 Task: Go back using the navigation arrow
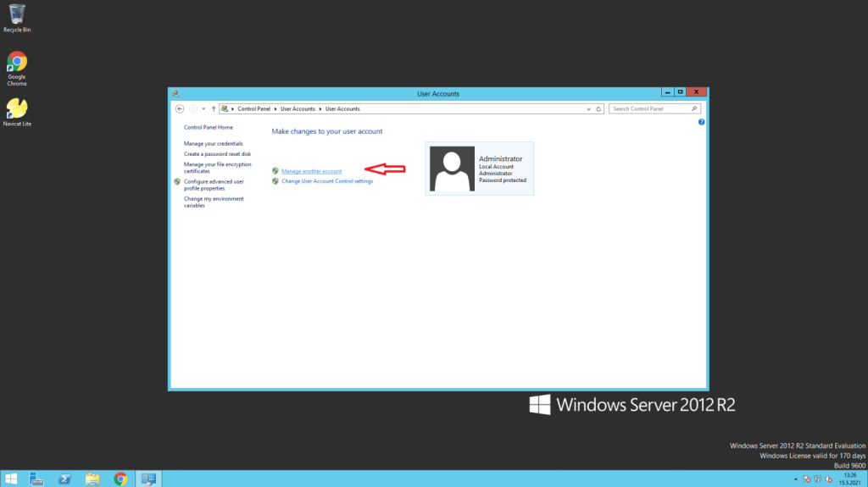(180, 109)
